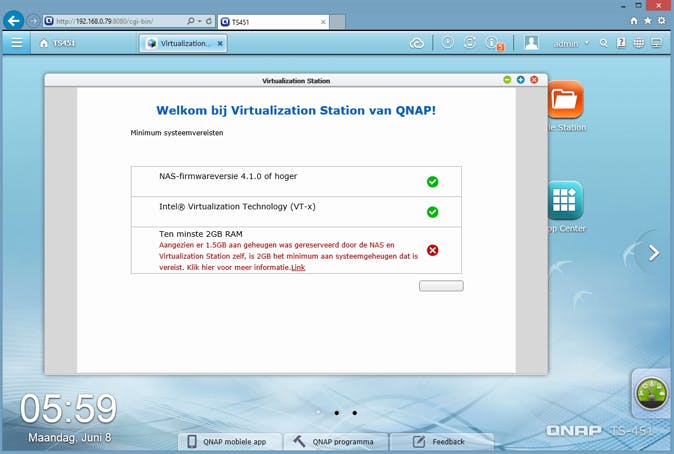Close the TS451 browser tab
The height and width of the screenshot is (454, 674).
tap(323, 22)
